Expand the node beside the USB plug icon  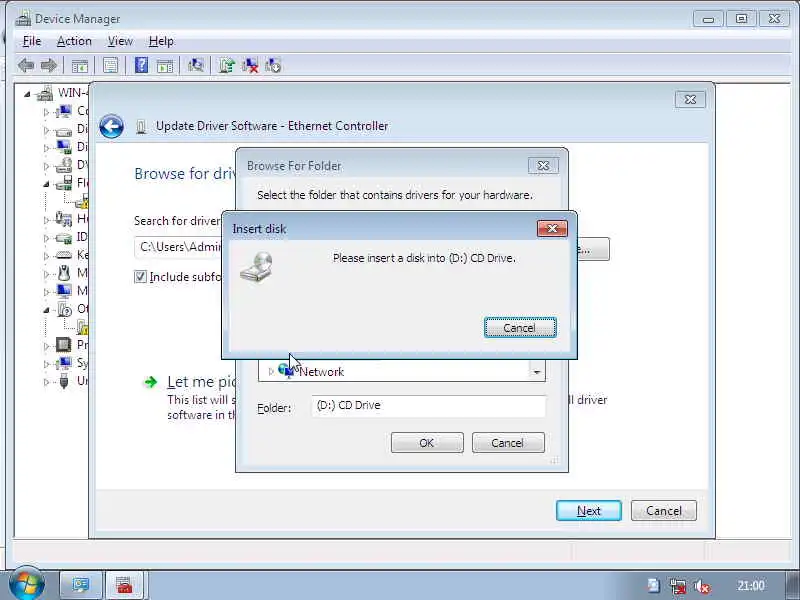46,382
